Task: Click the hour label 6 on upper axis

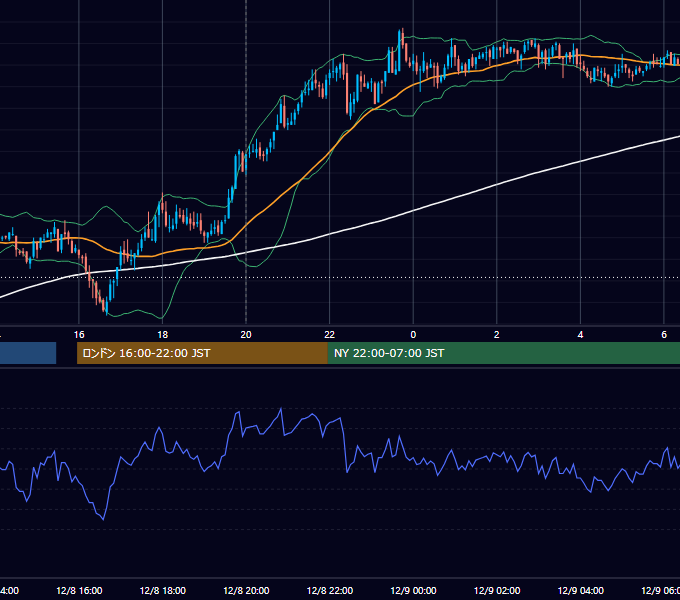Action: [664, 335]
